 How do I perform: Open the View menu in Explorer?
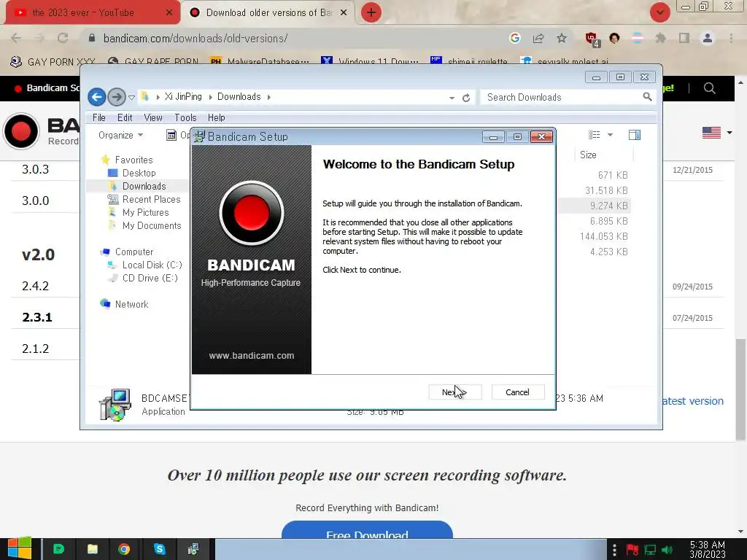click(x=153, y=117)
